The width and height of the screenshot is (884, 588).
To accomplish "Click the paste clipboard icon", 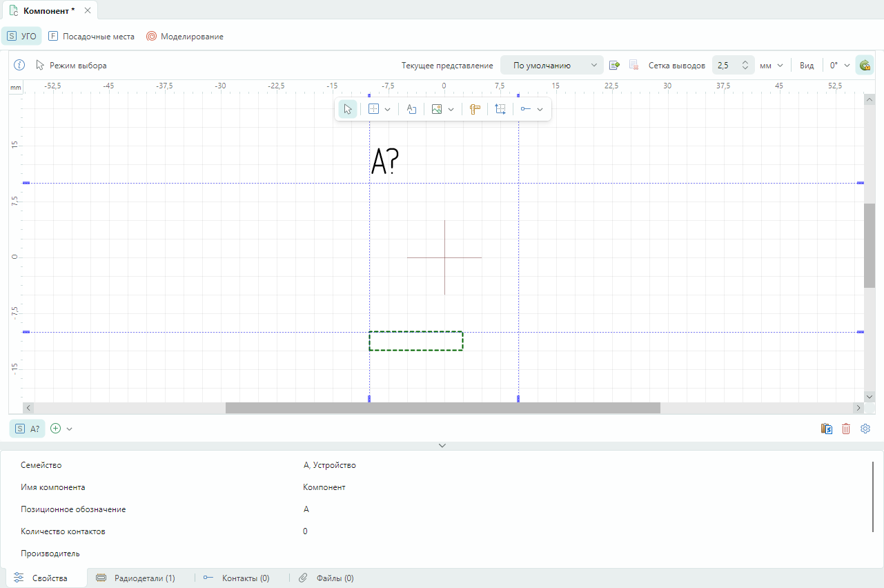I will 827,429.
